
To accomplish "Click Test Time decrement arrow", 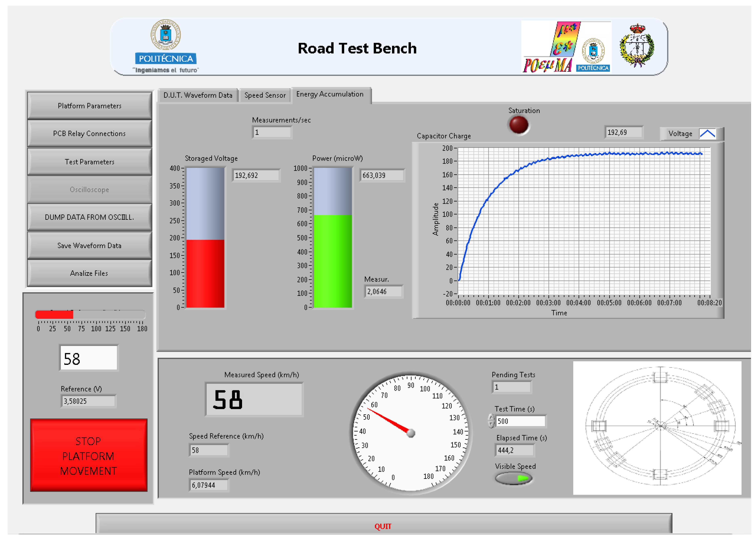I will coord(491,424).
